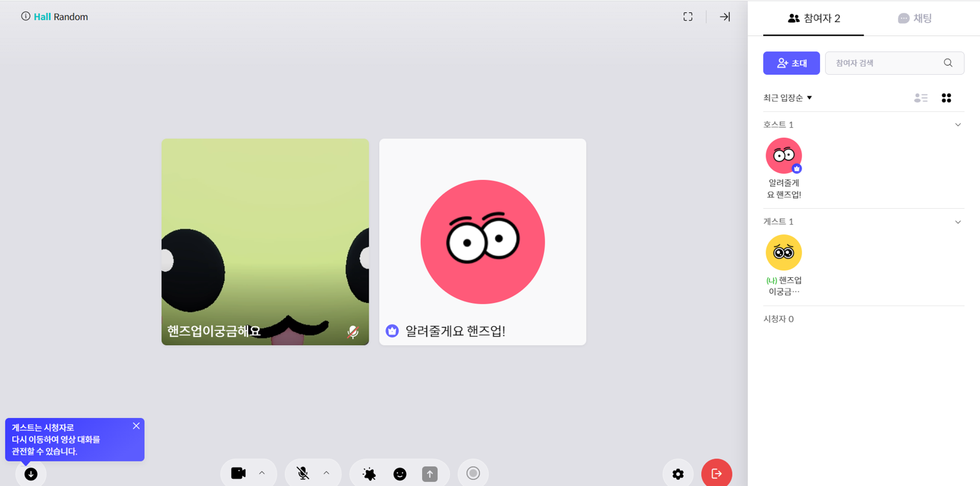Screen dimensions: 980x486
Task: Open the emoji reaction picker
Action: coord(400,474)
